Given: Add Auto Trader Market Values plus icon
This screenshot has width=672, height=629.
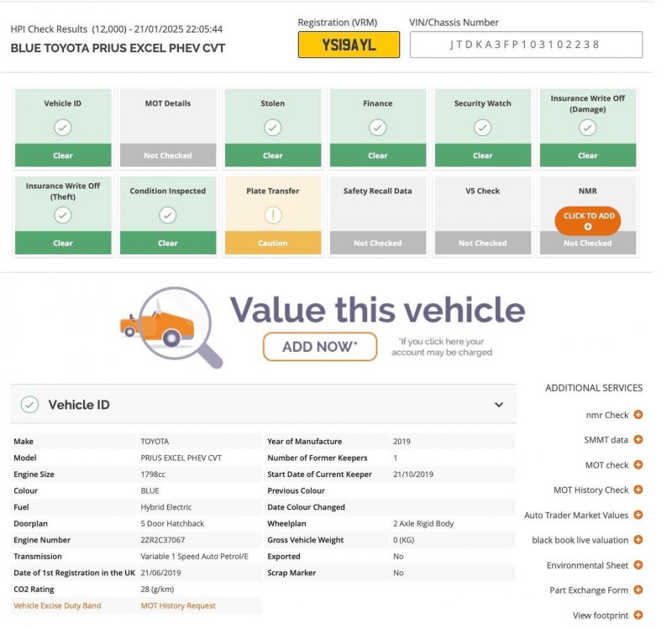Looking at the screenshot, I should (638, 515).
